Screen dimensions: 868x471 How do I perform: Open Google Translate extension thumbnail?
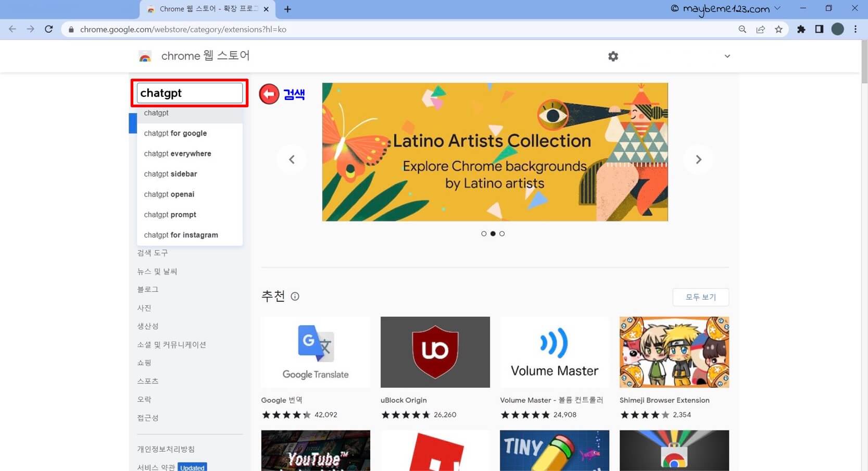coord(316,352)
